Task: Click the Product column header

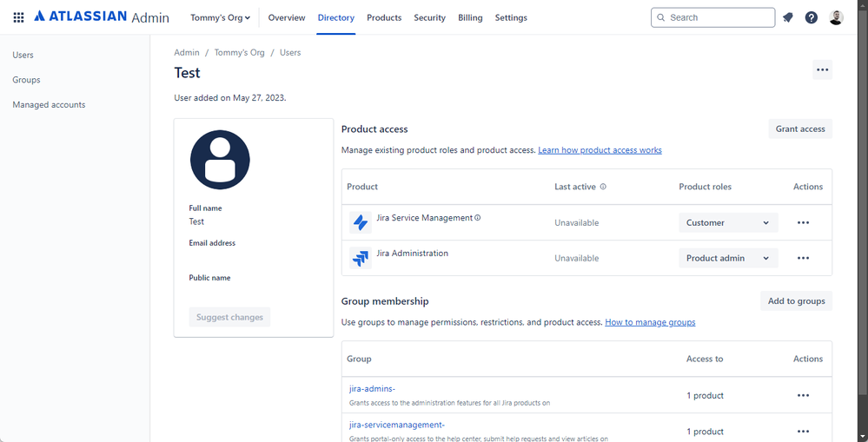Action: click(362, 187)
